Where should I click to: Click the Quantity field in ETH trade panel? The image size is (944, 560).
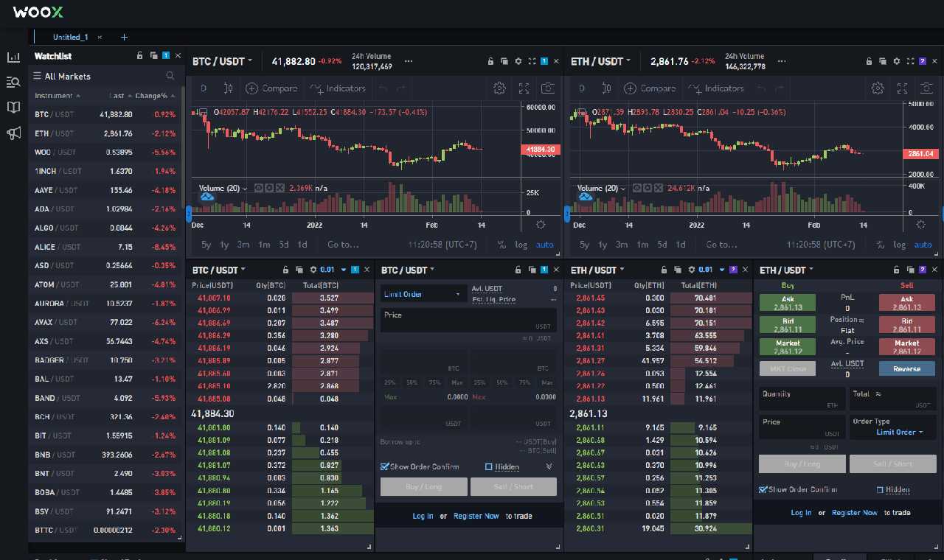coord(802,399)
